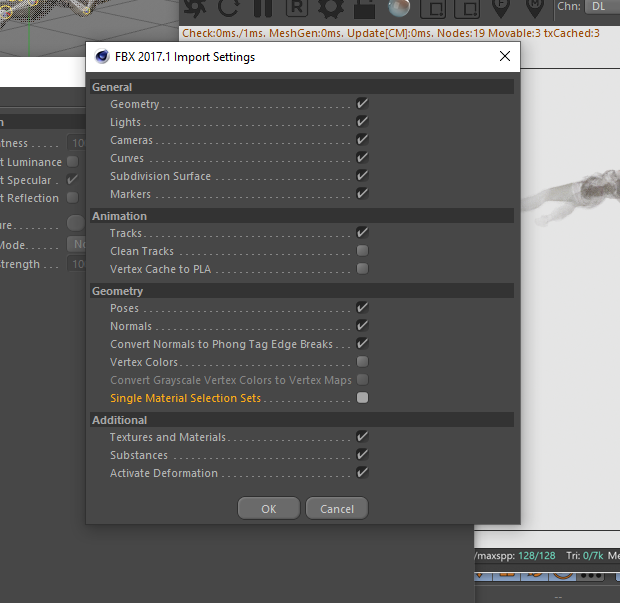Click the boxed R icon in Live Viewer toolbar

tap(297, 8)
